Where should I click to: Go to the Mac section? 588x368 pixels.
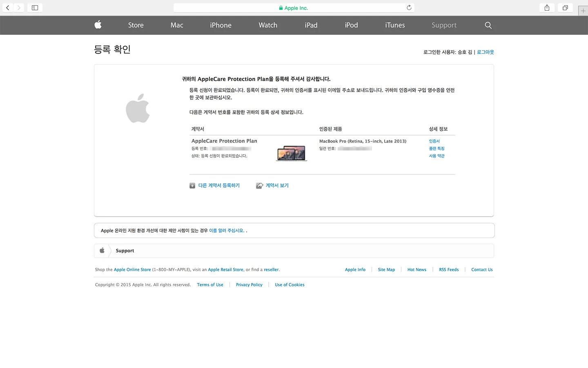pyautogui.click(x=177, y=25)
